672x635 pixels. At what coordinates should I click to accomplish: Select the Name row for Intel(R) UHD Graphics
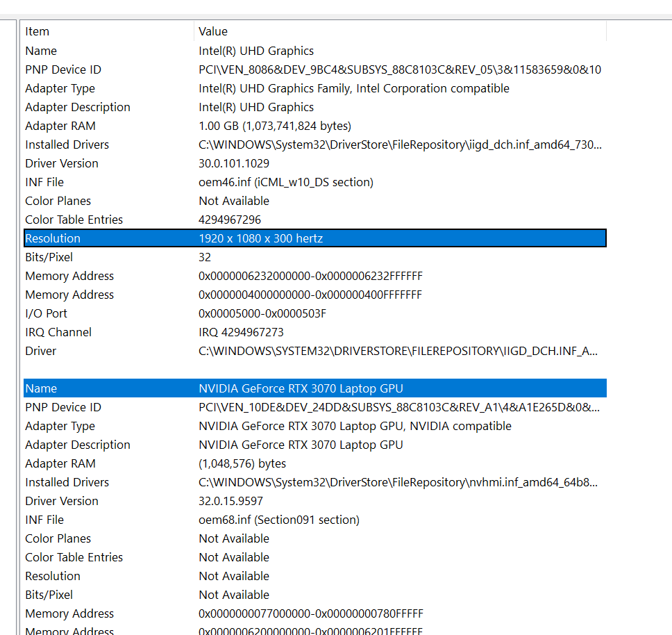tap(315, 51)
